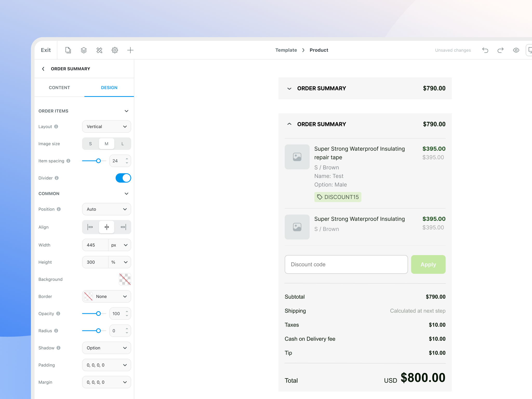Undo the last change
The width and height of the screenshot is (532, 399).
485,50
